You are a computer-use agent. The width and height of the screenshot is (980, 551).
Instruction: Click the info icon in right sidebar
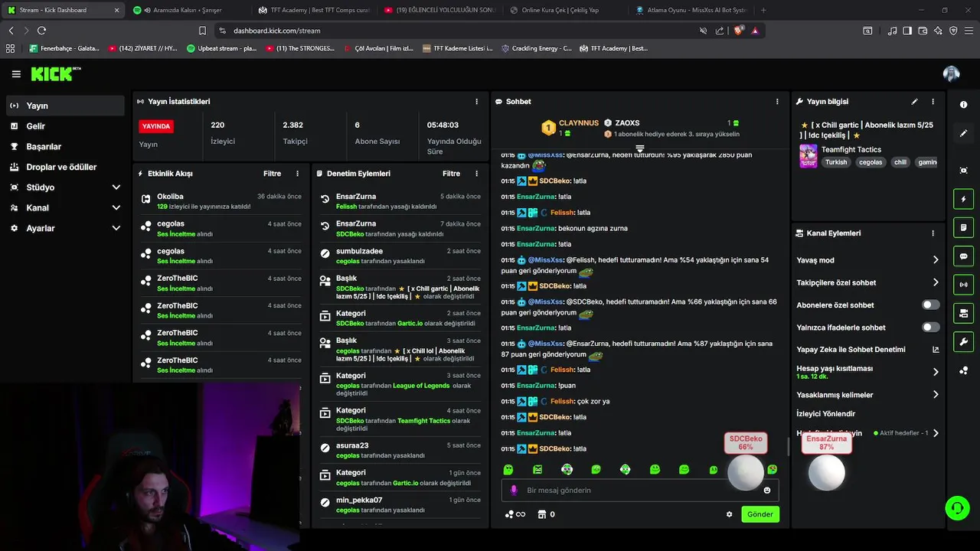tap(963, 105)
